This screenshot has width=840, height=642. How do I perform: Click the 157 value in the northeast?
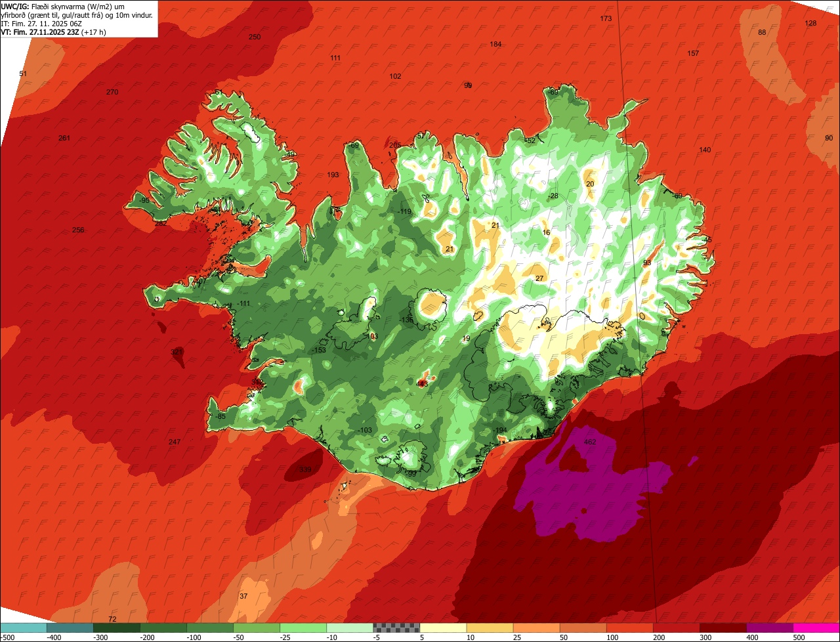click(x=693, y=54)
